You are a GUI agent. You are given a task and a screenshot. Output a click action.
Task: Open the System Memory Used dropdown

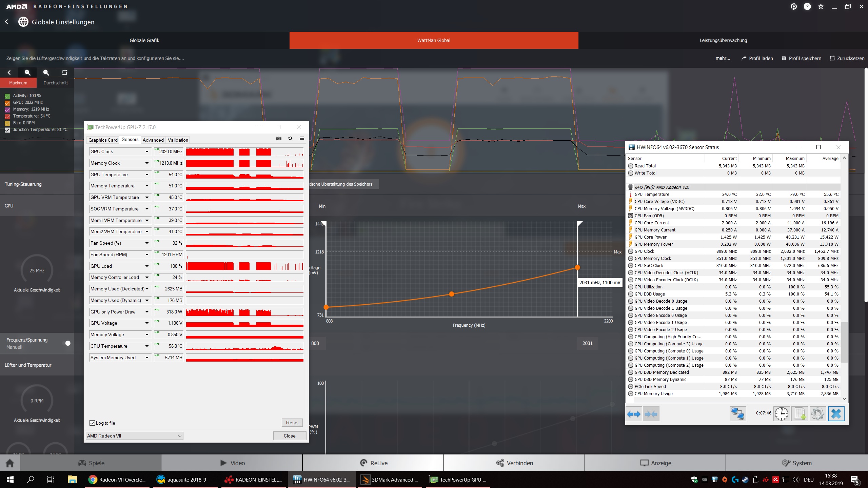[147, 358]
